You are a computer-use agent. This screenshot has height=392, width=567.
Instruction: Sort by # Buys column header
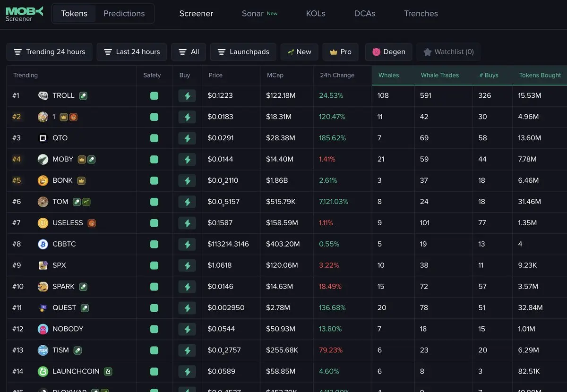pyautogui.click(x=489, y=75)
